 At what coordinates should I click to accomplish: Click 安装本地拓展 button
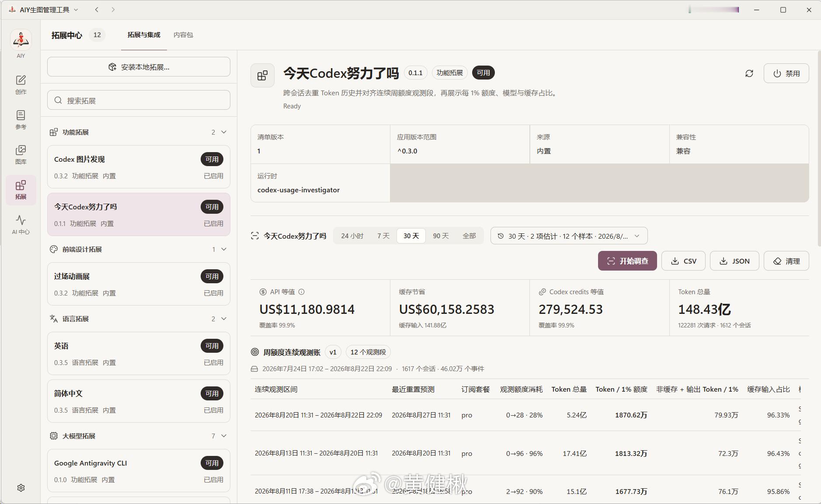pyautogui.click(x=139, y=67)
